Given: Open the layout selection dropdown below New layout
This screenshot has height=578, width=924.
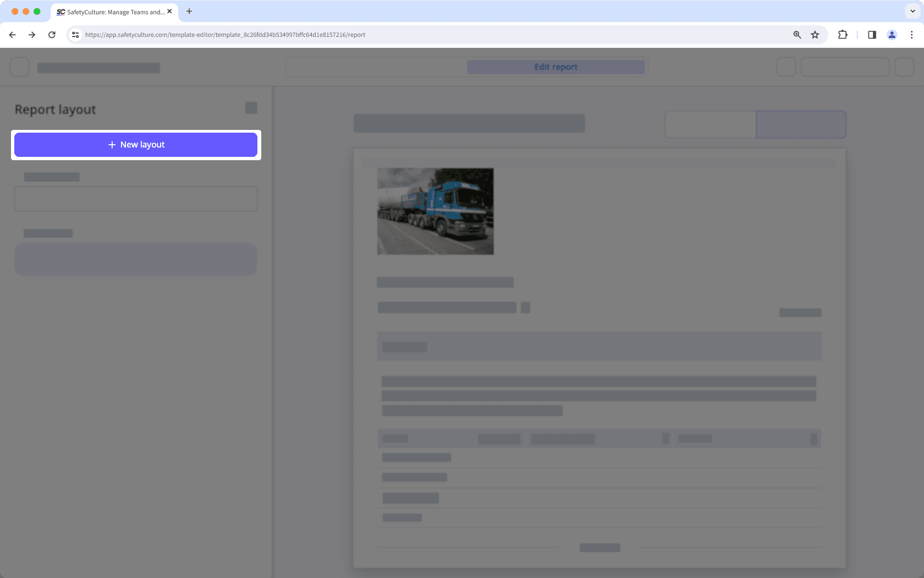Looking at the screenshot, I should (135, 199).
